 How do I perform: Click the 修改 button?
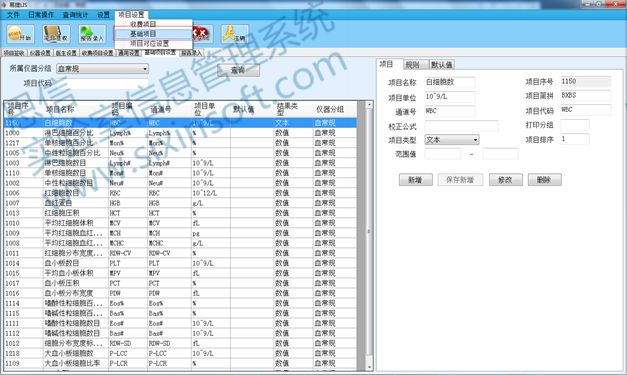(x=505, y=180)
